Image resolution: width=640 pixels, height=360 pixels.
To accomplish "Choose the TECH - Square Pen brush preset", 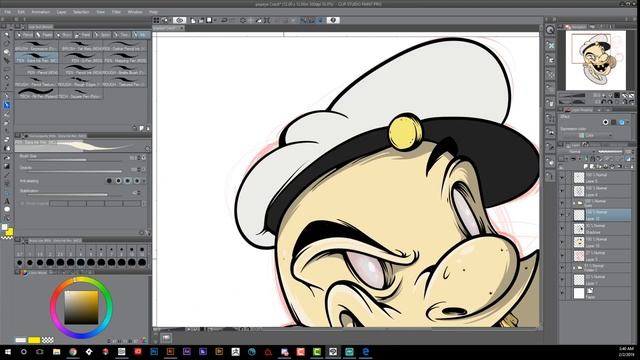I will pos(81,93).
